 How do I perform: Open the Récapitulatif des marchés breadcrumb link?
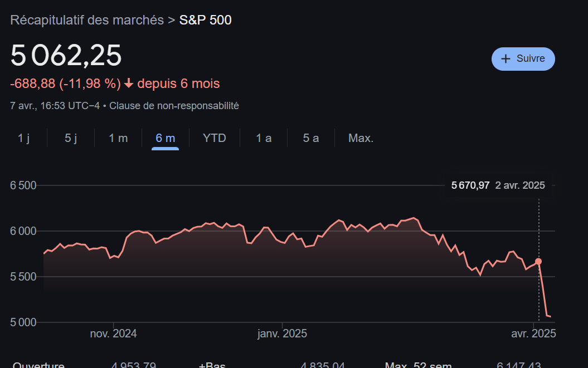(87, 20)
